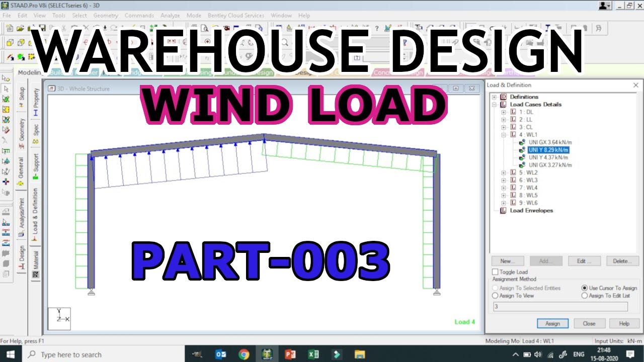The image size is (644, 362).
Task: Open the General page tab
Action: point(21,171)
